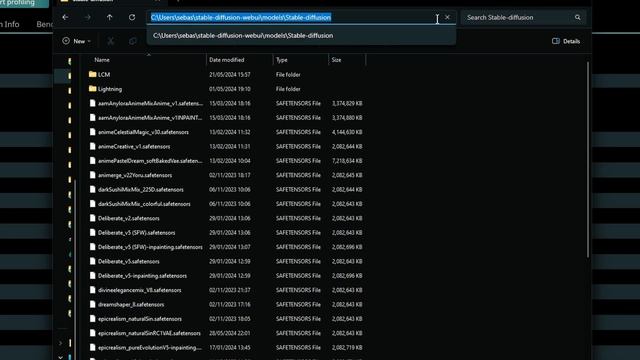
Task: Select darkSushiMixMix_225D.safetensors
Action: pos(140,189)
